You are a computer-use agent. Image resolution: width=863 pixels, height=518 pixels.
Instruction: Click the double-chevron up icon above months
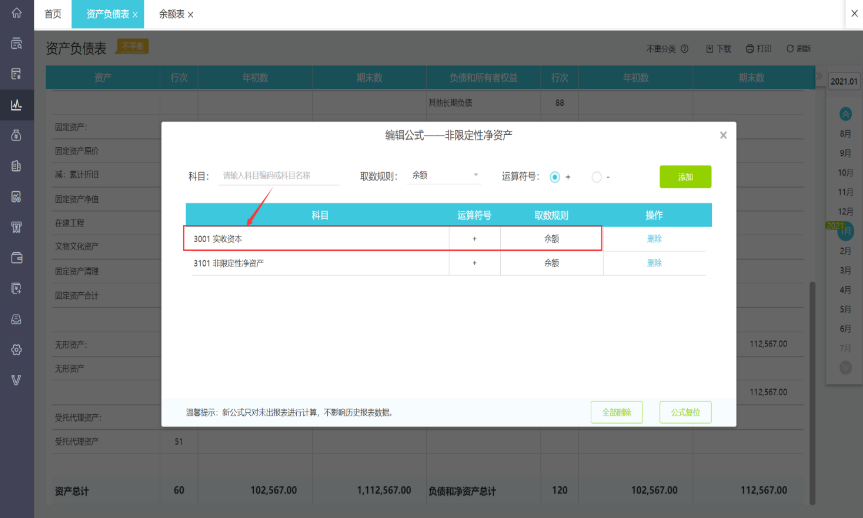click(x=845, y=114)
